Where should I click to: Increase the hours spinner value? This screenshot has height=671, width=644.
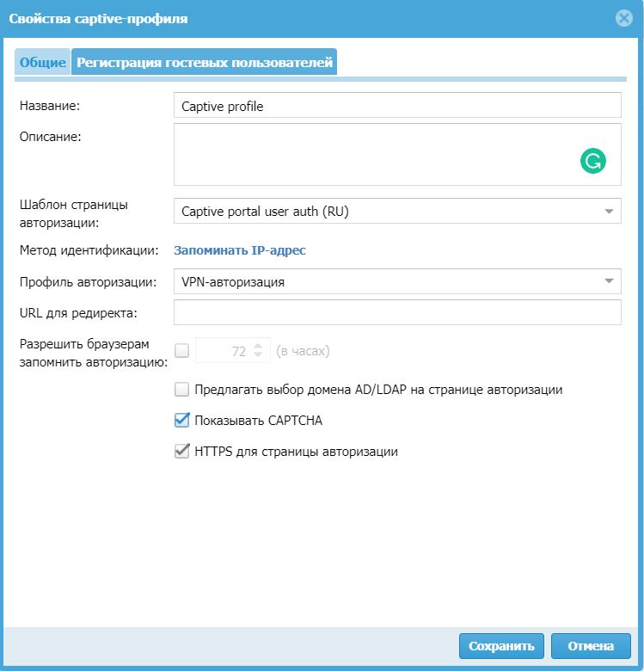point(257,346)
